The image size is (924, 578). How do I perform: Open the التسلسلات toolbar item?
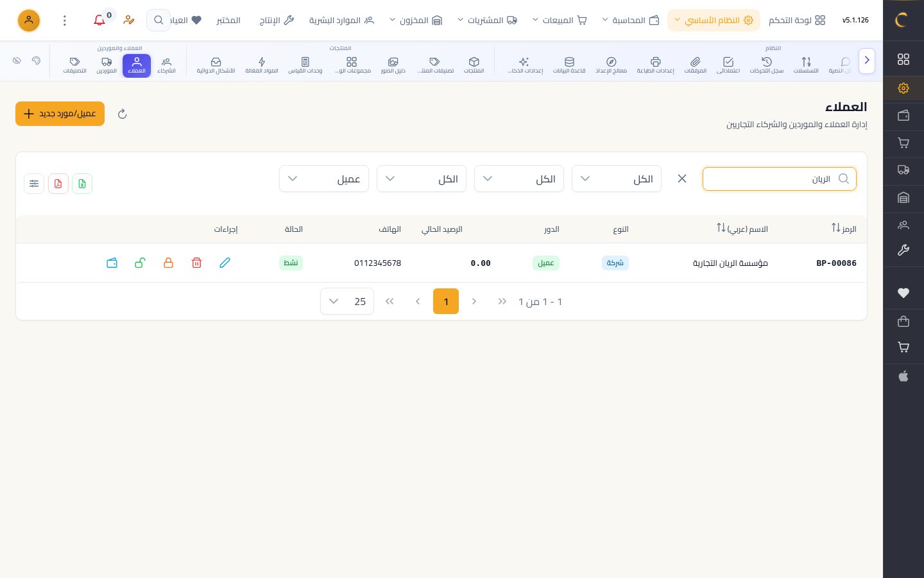806,65
